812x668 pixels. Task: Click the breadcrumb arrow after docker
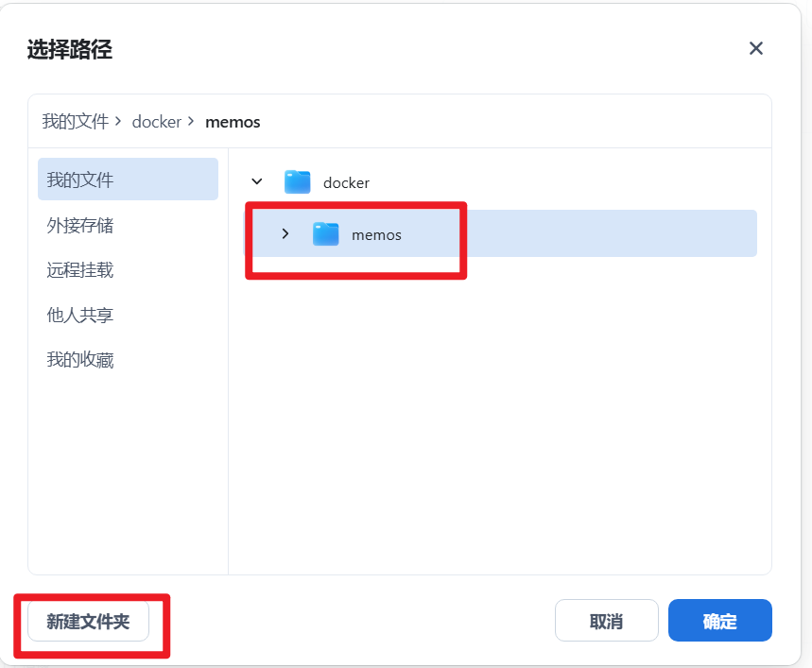(191, 122)
